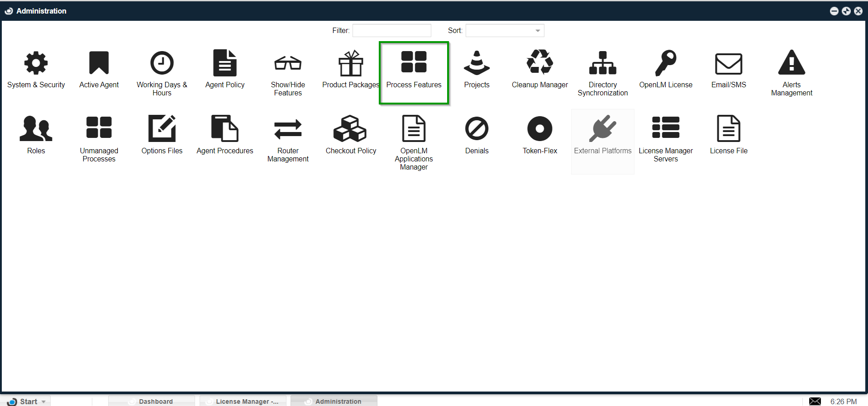Open License Manager Servers icon
Image resolution: width=868 pixels, height=406 pixels.
tap(665, 128)
